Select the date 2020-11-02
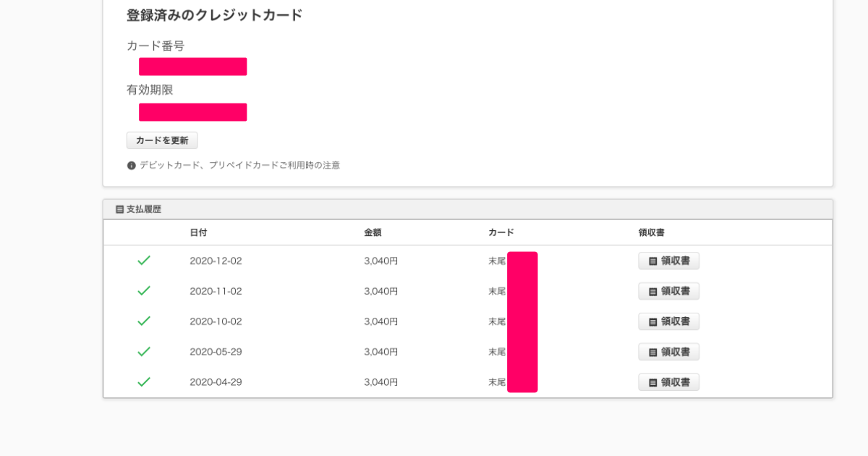The image size is (868, 456). tap(216, 292)
